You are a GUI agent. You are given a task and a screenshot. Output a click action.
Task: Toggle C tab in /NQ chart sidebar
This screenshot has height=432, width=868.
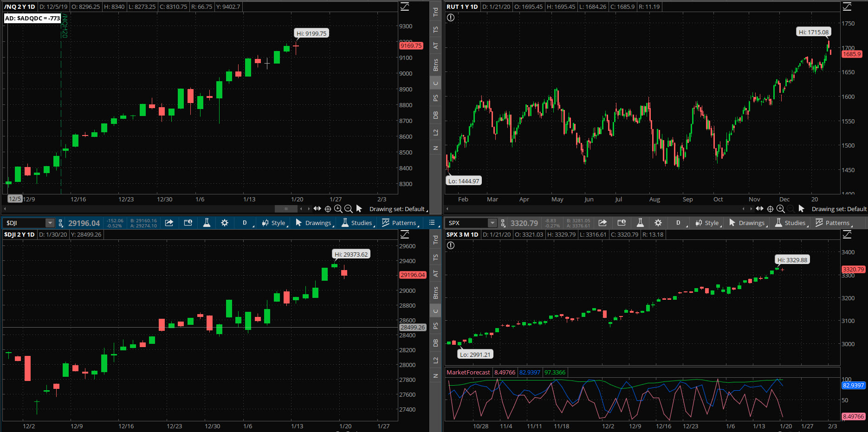click(435, 84)
